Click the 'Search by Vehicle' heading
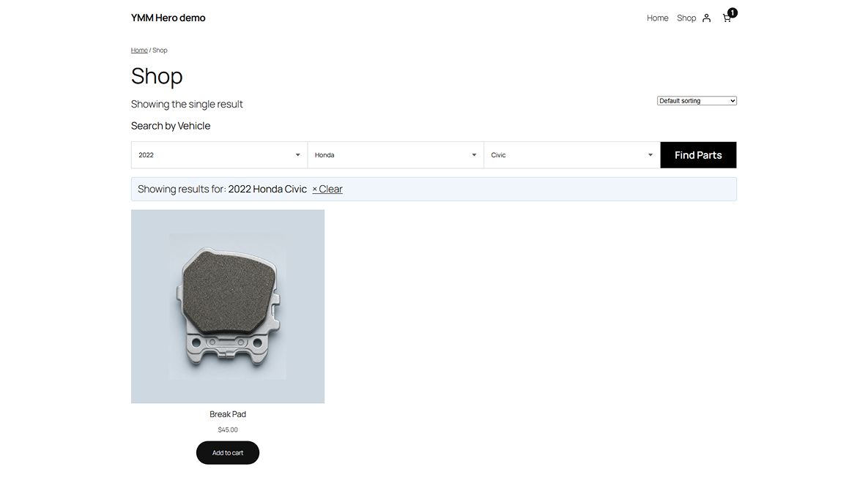The image size is (868, 483). [171, 126]
